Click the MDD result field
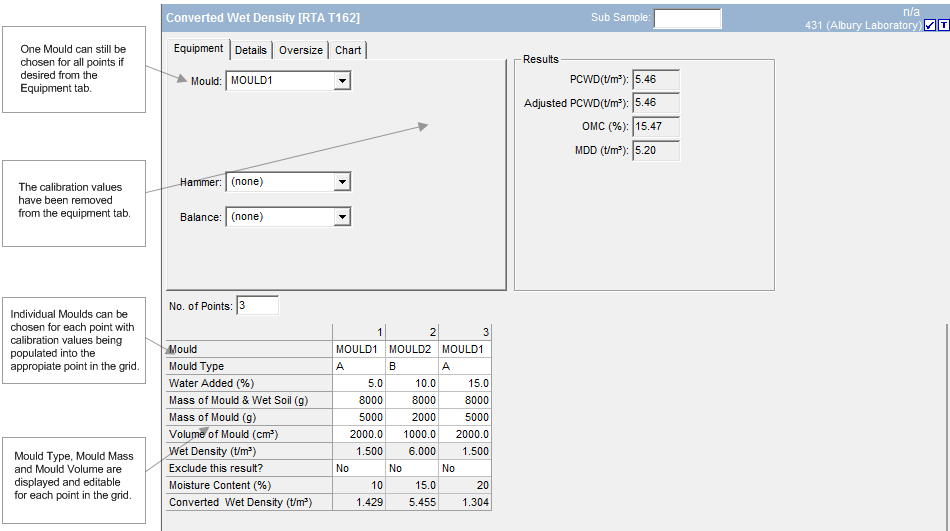Viewport: 950px width, 531px height. click(x=656, y=151)
